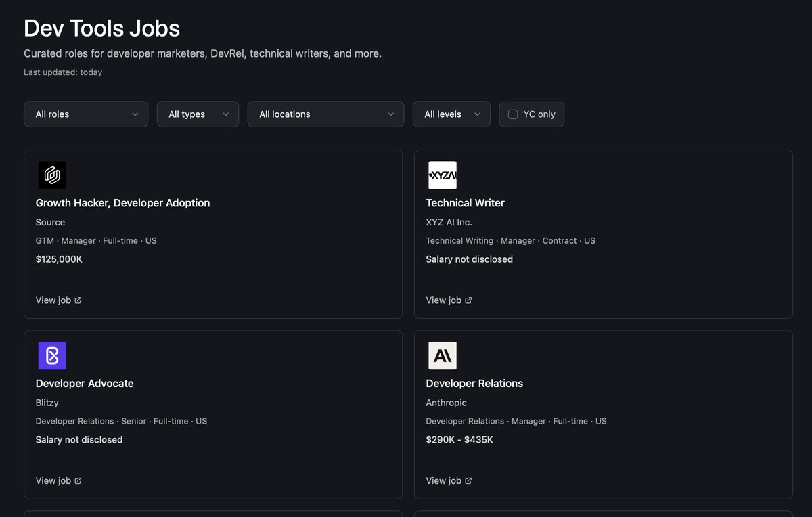View job for Developer Advocate at Blitzy
Screen dimensions: 812x517
(x=58, y=481)
